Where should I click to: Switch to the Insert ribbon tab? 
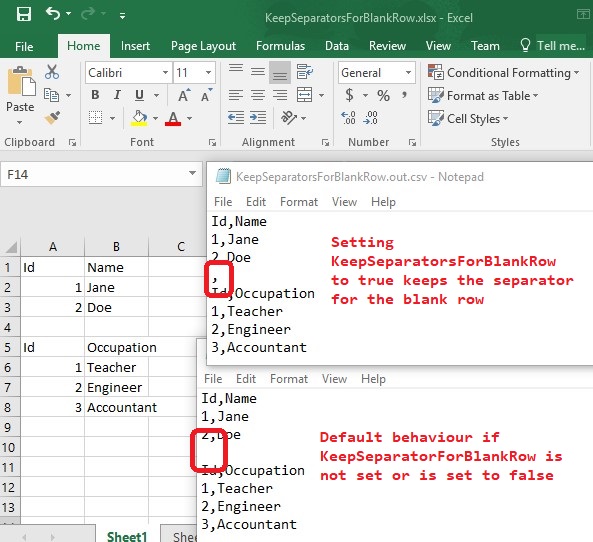135,46
